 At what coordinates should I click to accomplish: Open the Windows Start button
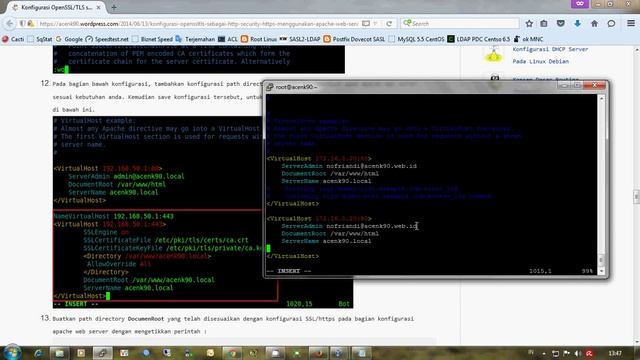coord(12,353)
